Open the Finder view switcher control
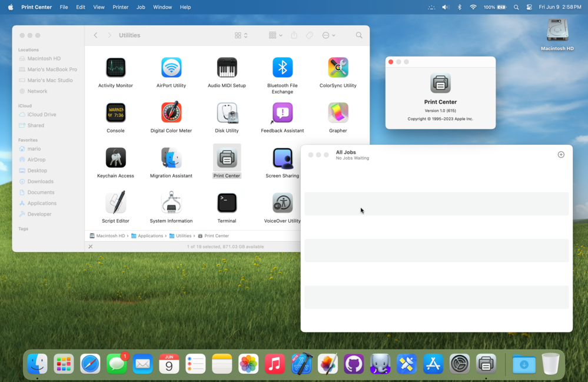The width and height of the screenshot is (588, 382). click(241, 35)
